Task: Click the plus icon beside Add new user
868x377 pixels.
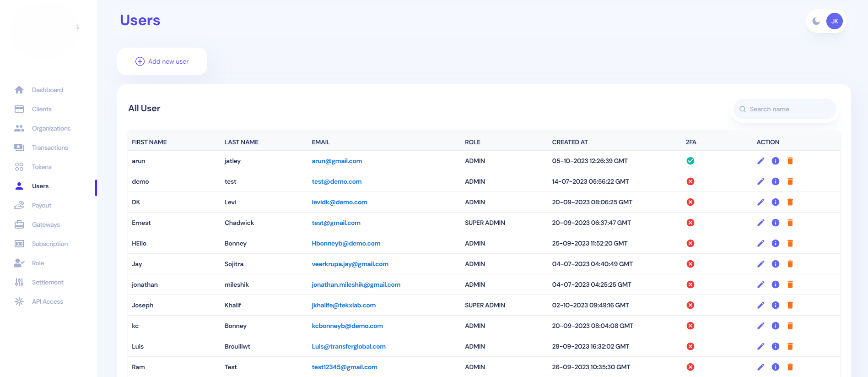Action: click(x=140, y=61)
